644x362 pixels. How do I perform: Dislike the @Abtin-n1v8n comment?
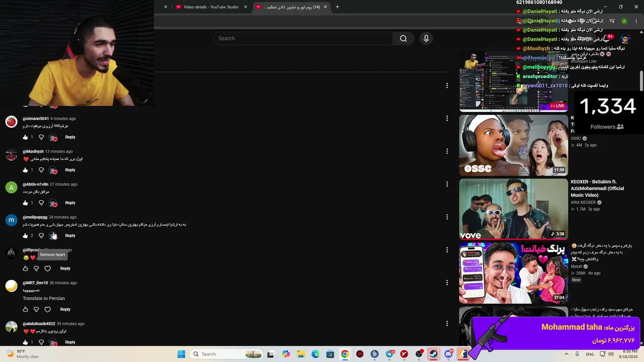point(41,203)
